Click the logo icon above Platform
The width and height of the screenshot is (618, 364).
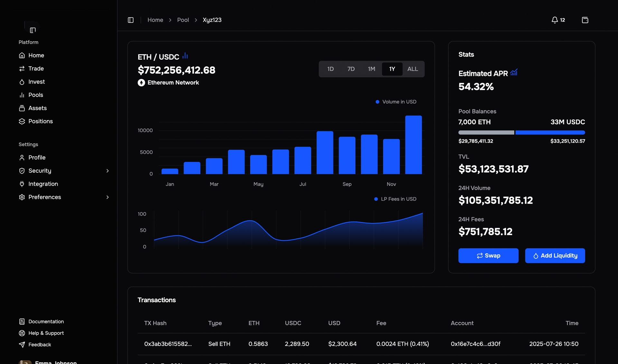click(x=33, y=30)
